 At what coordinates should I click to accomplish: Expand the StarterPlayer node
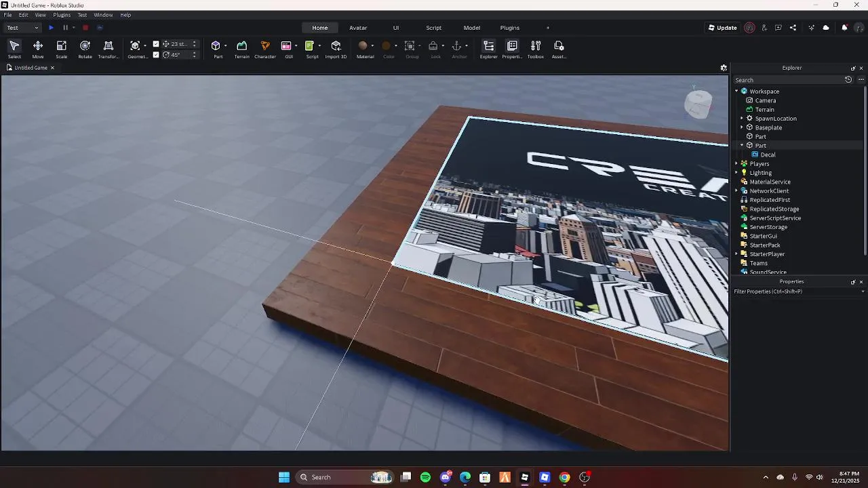[x=736, y=254]
